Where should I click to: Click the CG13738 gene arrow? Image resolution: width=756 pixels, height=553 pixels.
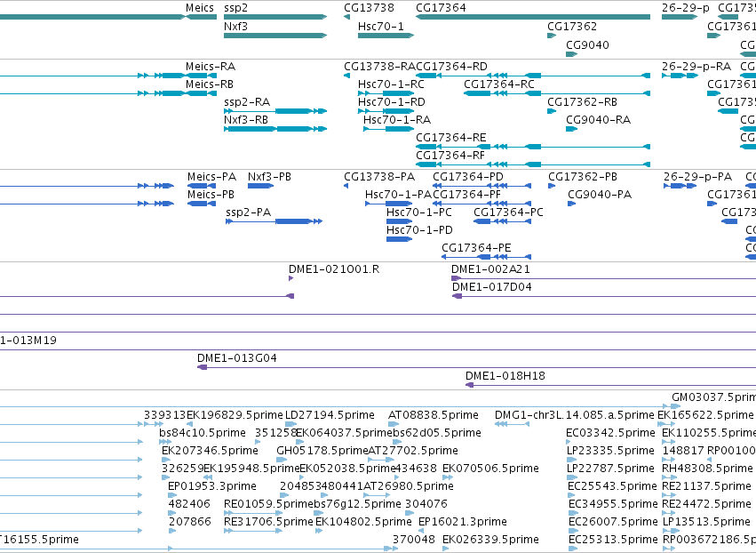click(x=346, y=17)
